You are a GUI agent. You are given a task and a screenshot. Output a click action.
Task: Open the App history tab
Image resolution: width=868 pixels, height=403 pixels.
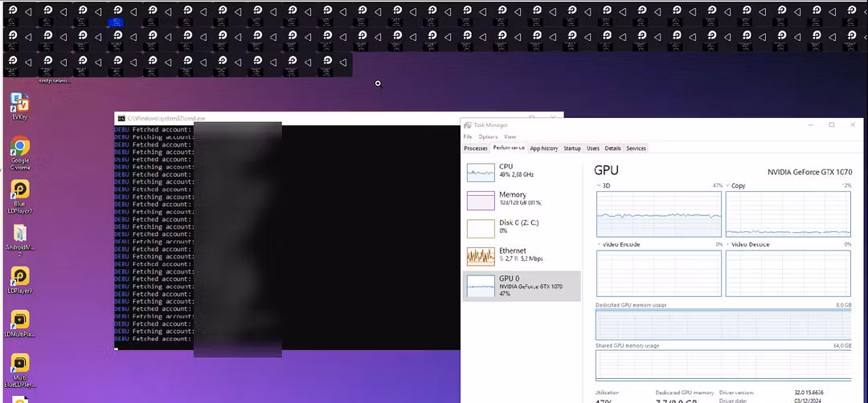[543, 149]
